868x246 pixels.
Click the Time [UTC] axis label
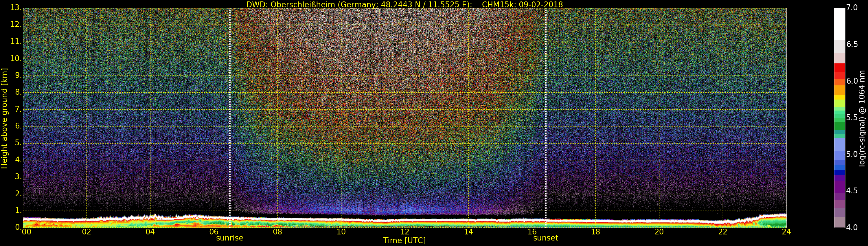click(x=404, y=241)
